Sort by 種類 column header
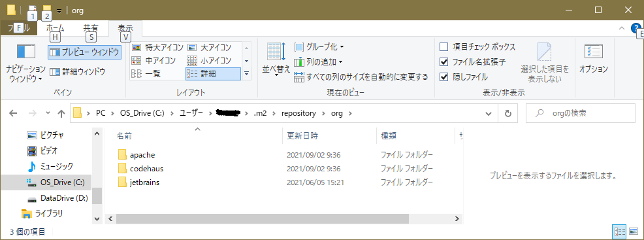This screenshot has width=644, height=240. pos(415,135)
